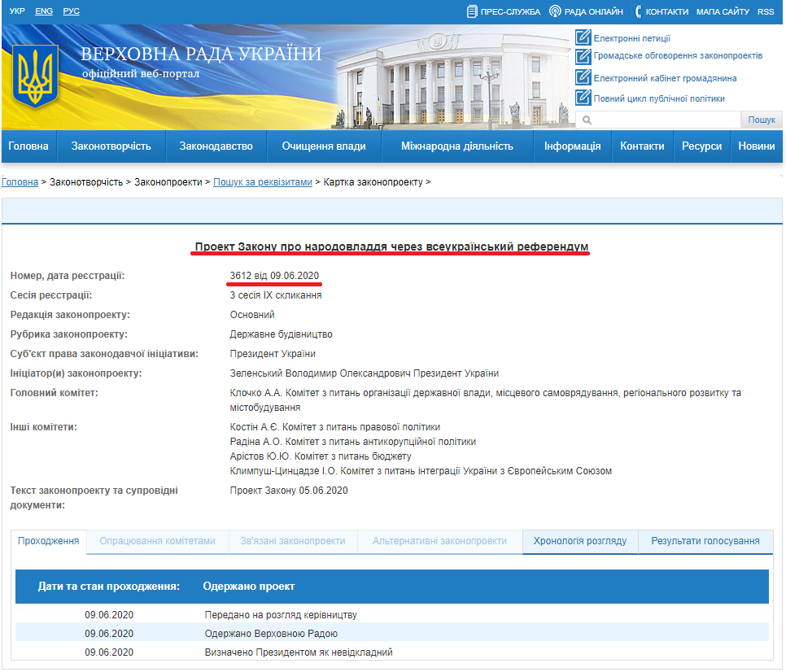The image size is (786, 672).
Task: Click the Електронні петиції edit icon
Action: pyautogui.click(x=583, y=37)
